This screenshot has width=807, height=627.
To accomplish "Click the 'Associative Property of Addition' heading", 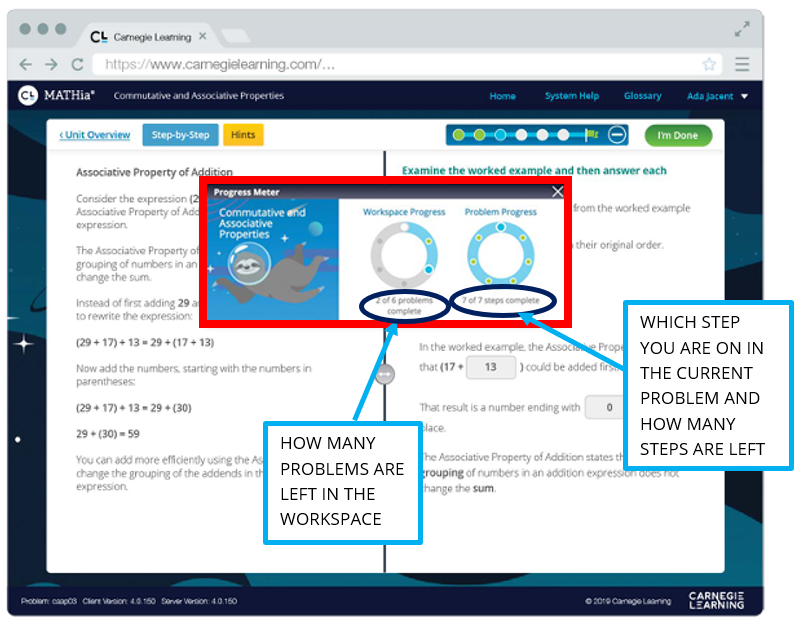I will 154,172.
